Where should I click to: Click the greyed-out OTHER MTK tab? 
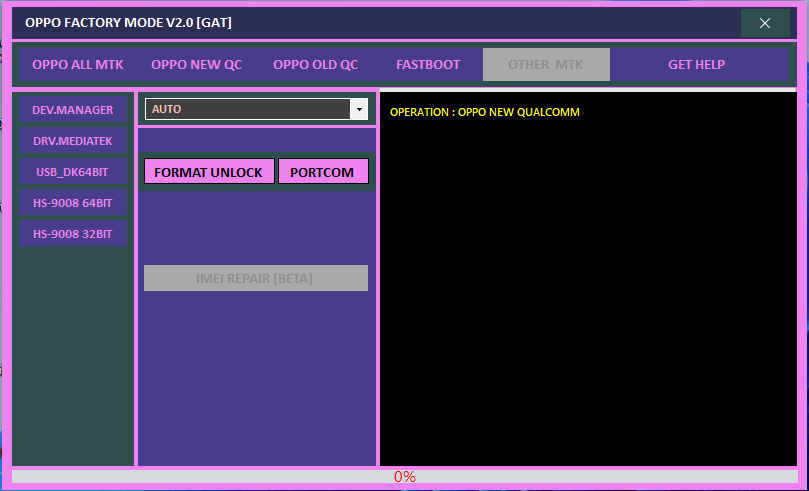point(545,65)
